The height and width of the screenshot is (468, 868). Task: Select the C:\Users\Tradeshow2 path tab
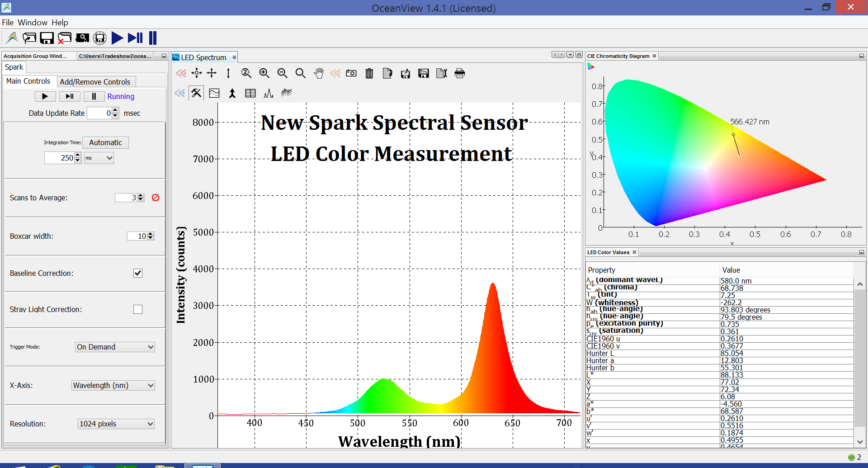(115, 56)
